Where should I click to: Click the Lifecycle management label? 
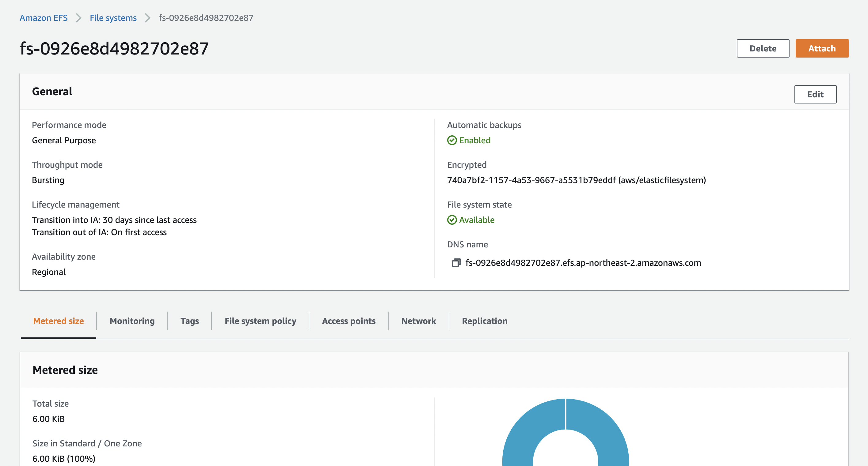coord(75,205)
